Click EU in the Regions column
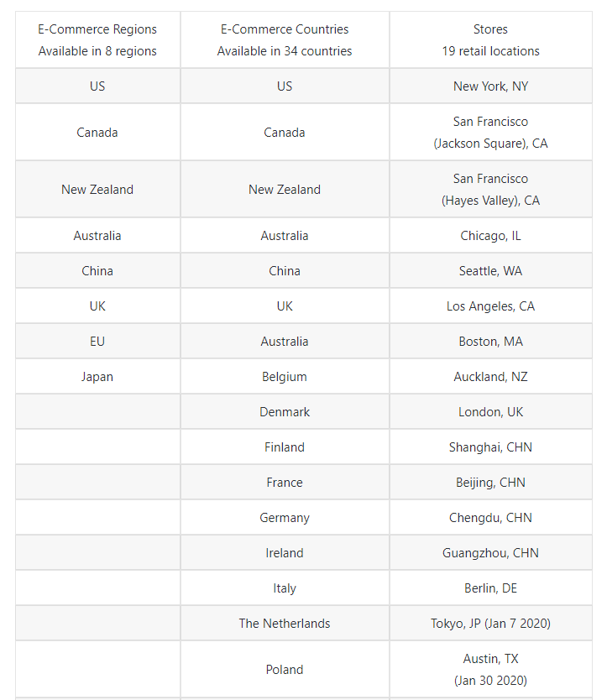 tap(97, 342)
